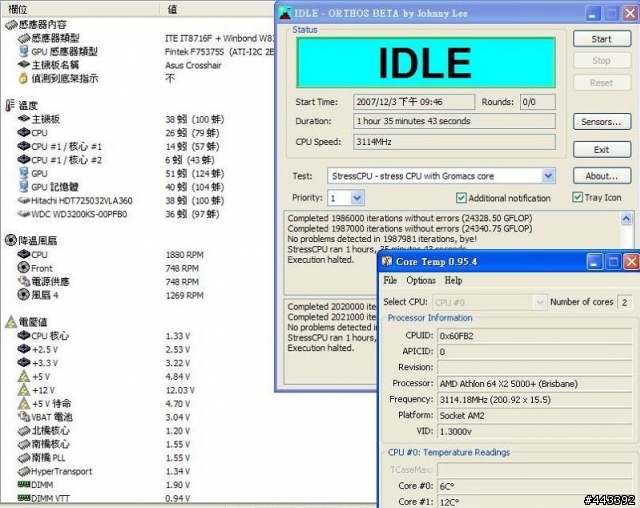
Task: Click the Core #1 temperature field
Action: (x=535, y=502)
